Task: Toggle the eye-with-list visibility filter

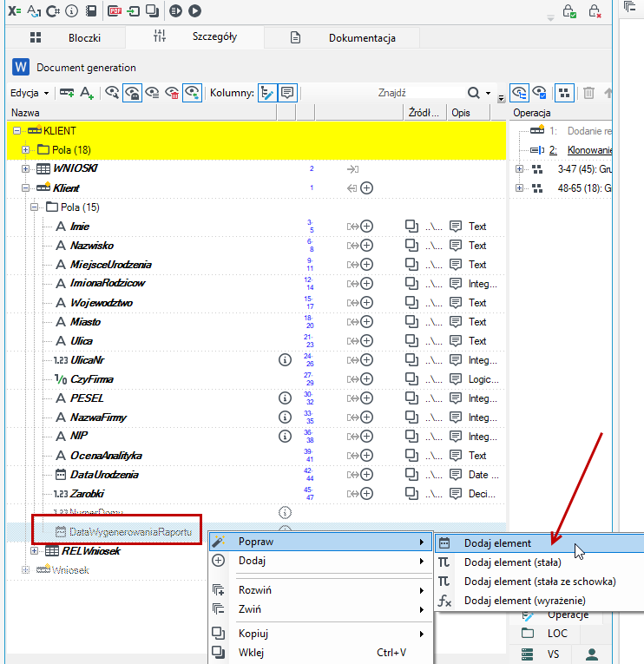Action: [x=152, y=93]
